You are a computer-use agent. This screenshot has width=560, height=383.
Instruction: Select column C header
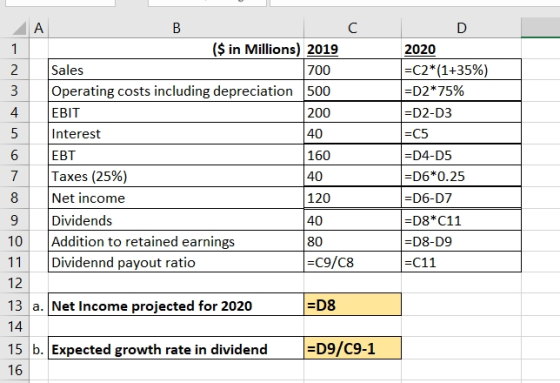(x=352, y=28)
